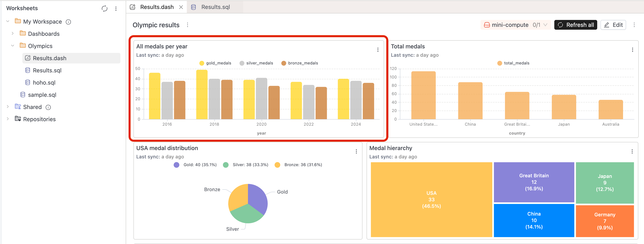644x244 pixels.
Task: Open the kebab menu on Medal hierarchy chart
Action: click(632, 151)
